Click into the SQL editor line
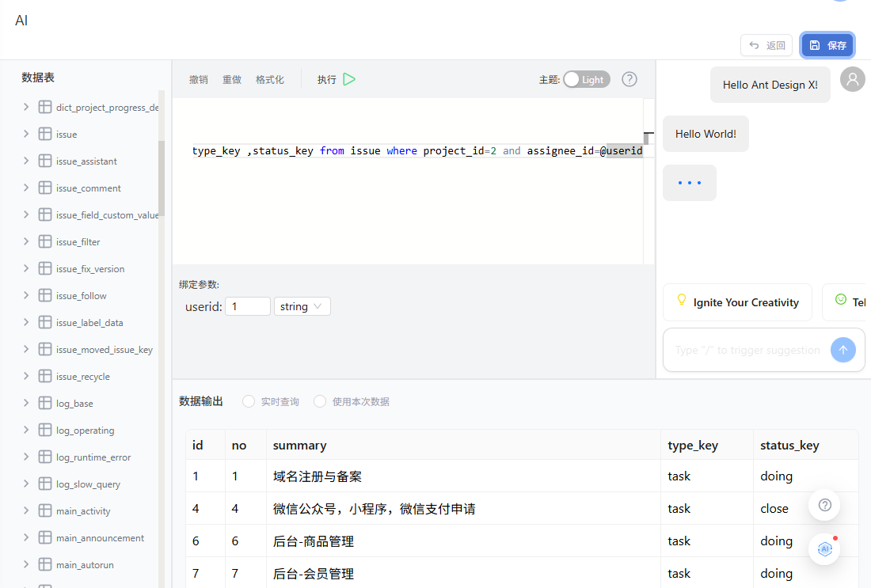 coord(416,150)
